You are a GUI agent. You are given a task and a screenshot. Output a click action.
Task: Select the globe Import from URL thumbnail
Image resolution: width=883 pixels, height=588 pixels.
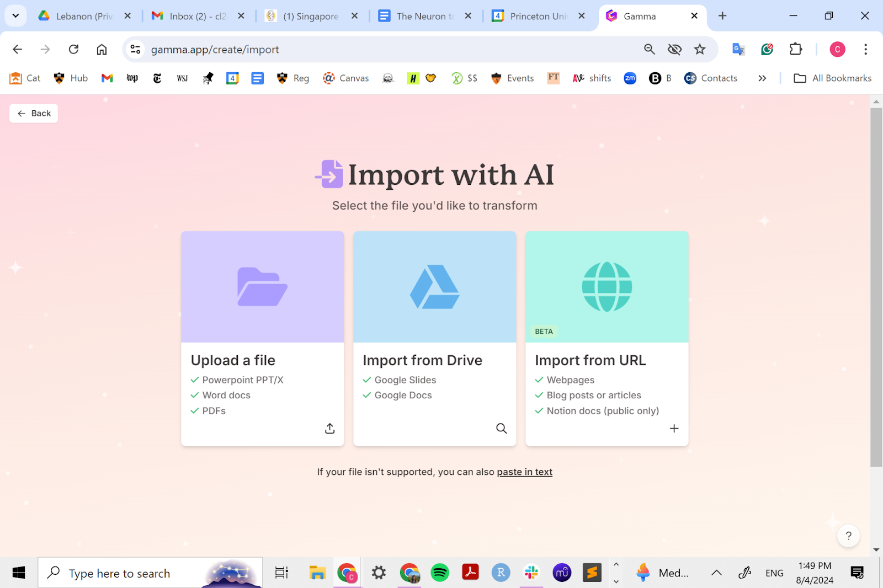607,287
